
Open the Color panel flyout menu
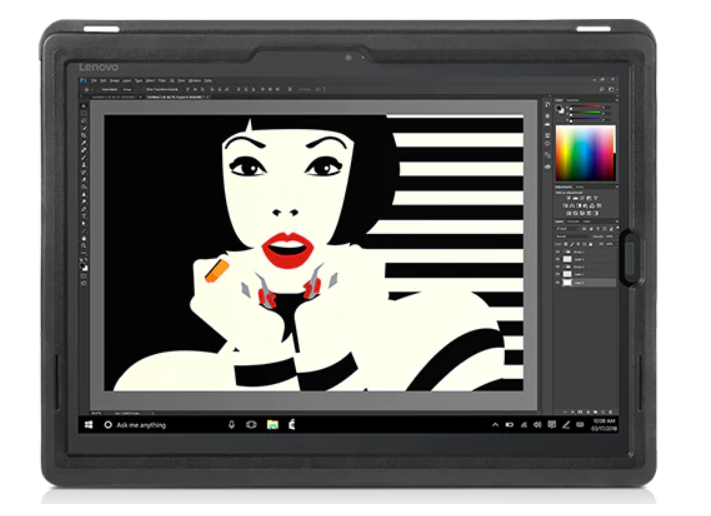(617, 100)
